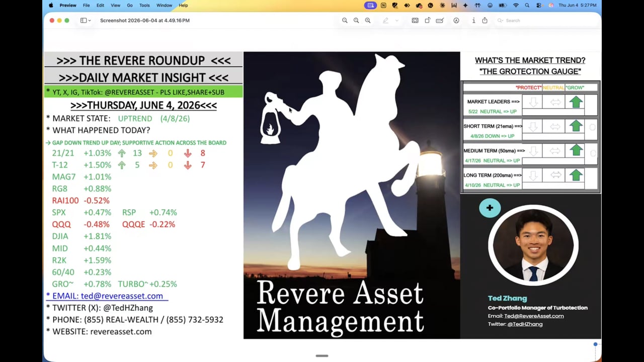Open the sidebar view options chevron
The height and width of the screenshot is (362, 644).
(x=90, y=21)
